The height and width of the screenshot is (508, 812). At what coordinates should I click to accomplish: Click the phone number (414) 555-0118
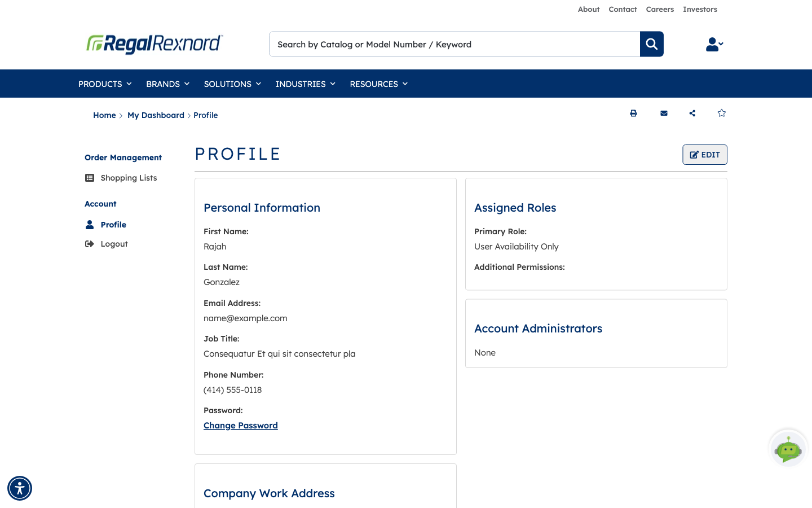pos(233,390)
